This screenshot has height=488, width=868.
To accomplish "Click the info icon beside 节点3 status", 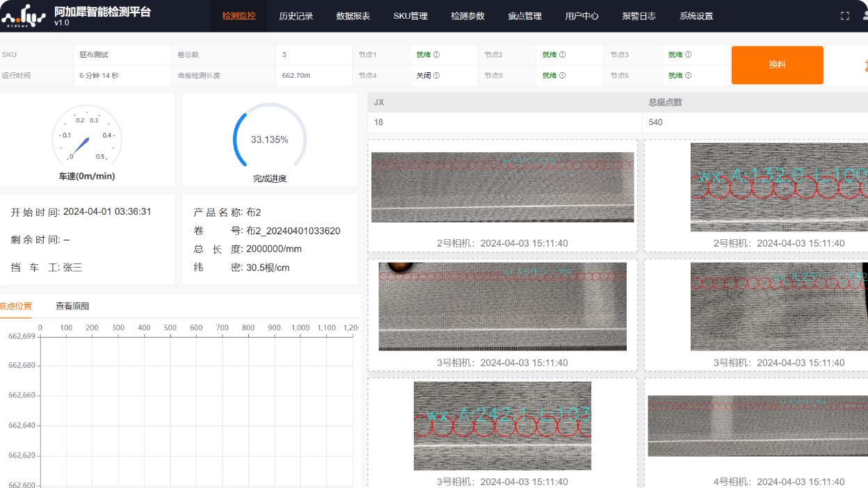I will coord(688,54).
